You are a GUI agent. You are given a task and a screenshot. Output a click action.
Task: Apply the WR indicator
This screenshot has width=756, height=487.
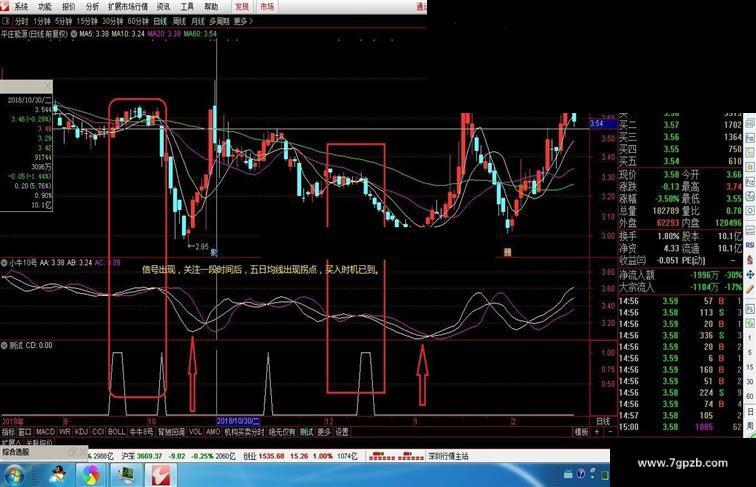[65, 432]
